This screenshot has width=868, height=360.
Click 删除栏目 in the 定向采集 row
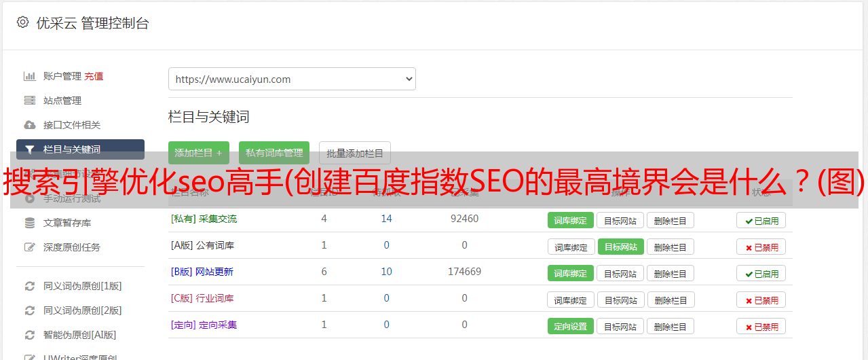(670, 326)
